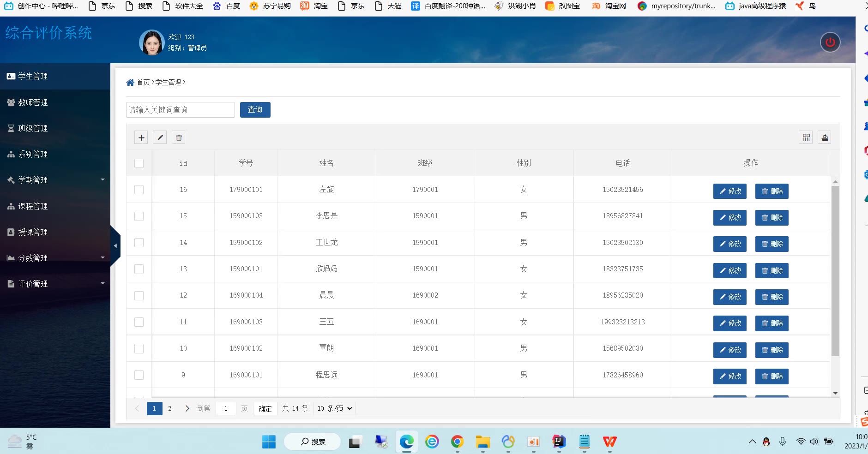868x454 pixels.
Task: Click the red power logout icon
Action: (x=830, y=42)
